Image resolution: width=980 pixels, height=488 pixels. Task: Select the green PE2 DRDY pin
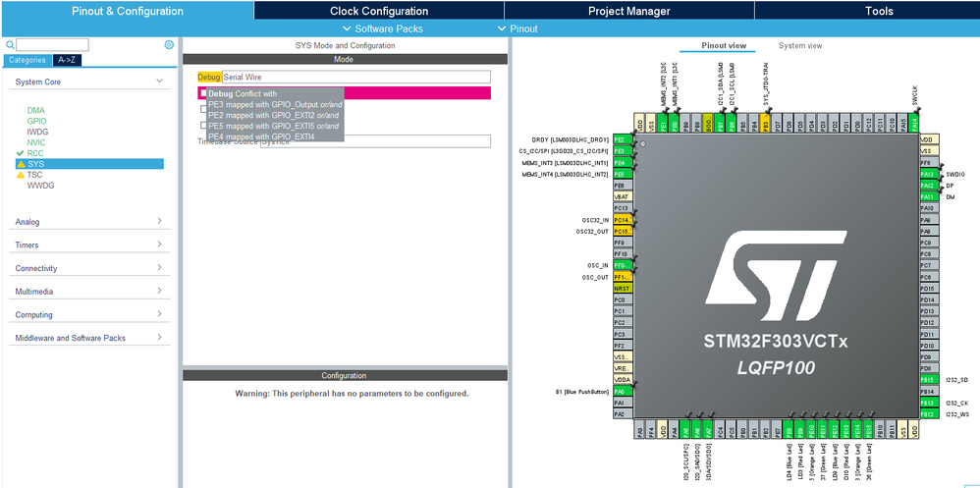pos(624,139)
